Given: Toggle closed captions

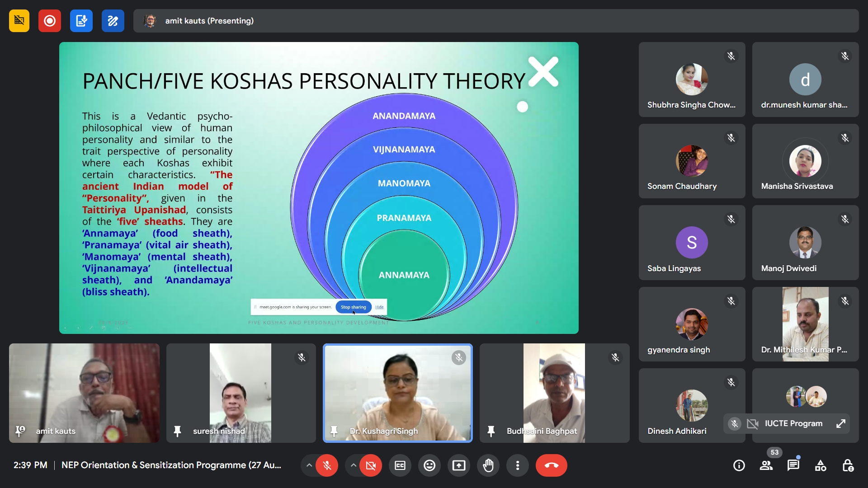Looking at the screenshot, I should tap(400, 465).
